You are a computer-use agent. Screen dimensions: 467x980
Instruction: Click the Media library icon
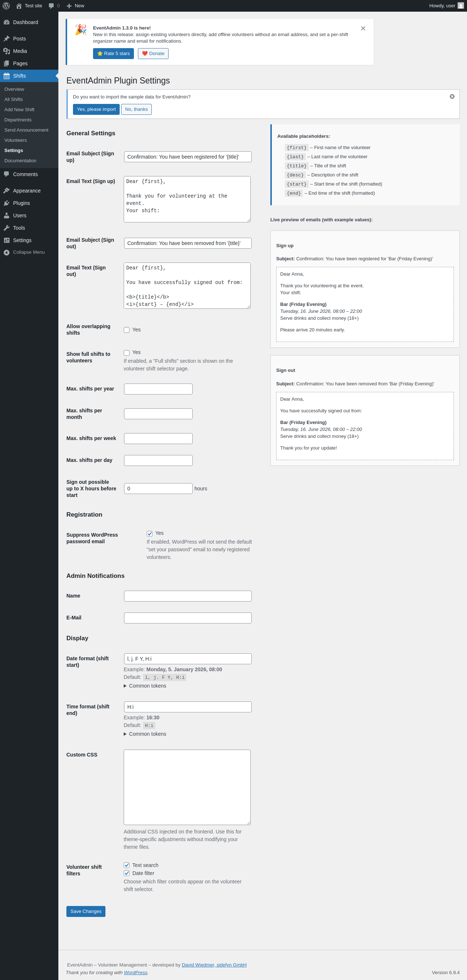click(x=7, y=51)
